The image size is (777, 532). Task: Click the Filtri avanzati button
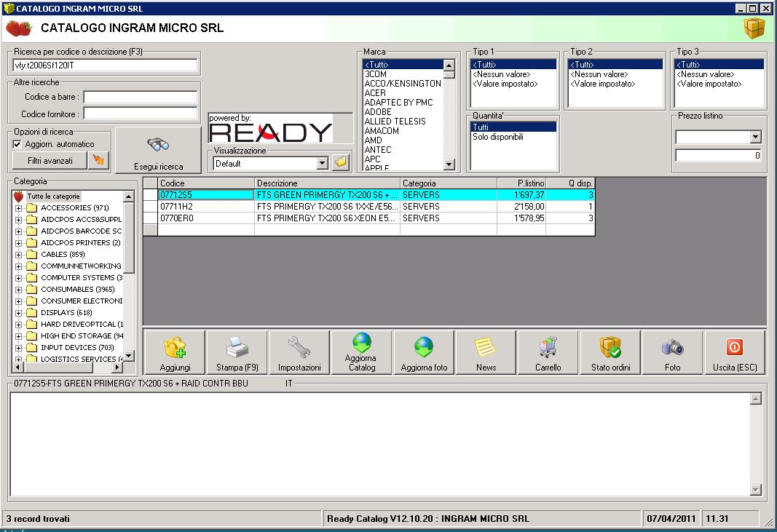50,160
